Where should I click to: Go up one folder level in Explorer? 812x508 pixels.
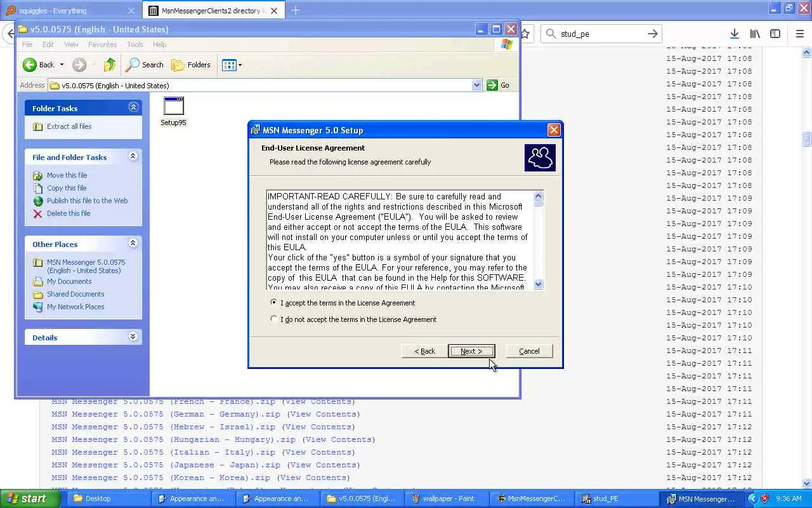pyautogui.click(x=110, y=65)
